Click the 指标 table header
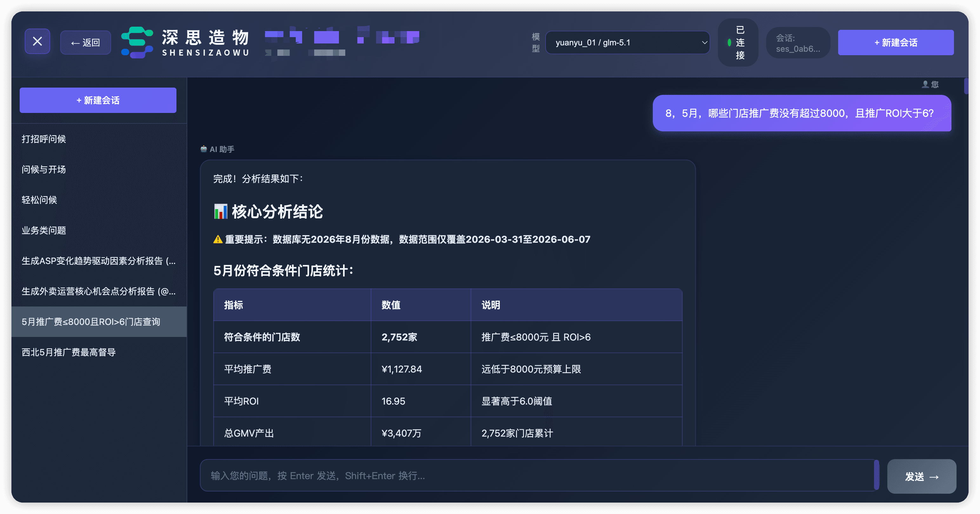 tap(292, 305)
